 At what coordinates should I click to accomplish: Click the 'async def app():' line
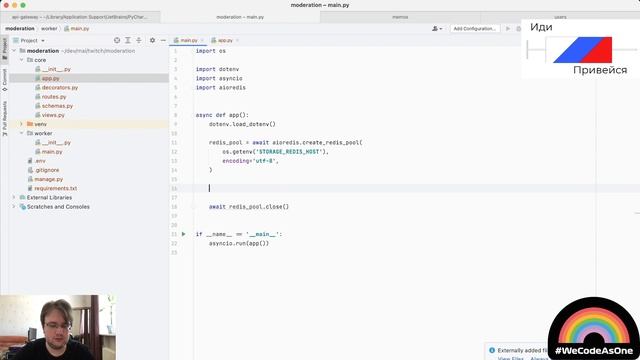click(222, 115)
